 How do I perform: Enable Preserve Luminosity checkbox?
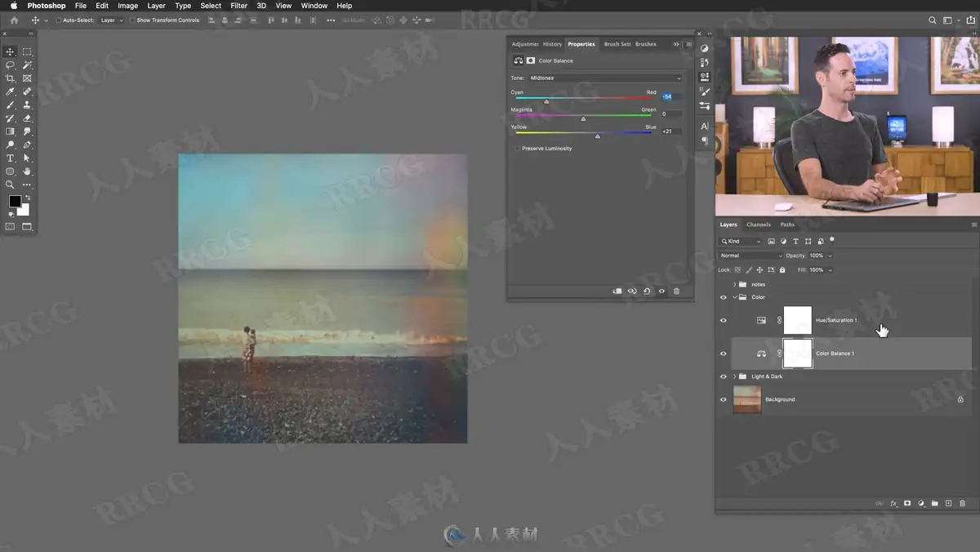click(x=517, y=149)
